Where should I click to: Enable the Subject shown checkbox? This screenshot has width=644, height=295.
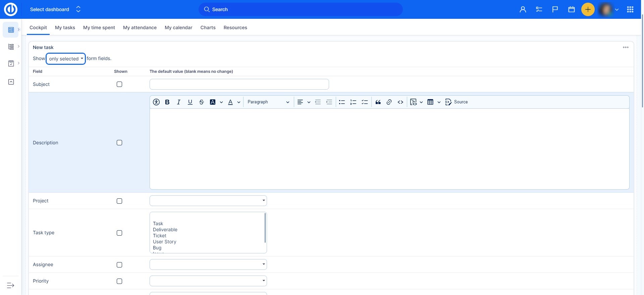119,84
